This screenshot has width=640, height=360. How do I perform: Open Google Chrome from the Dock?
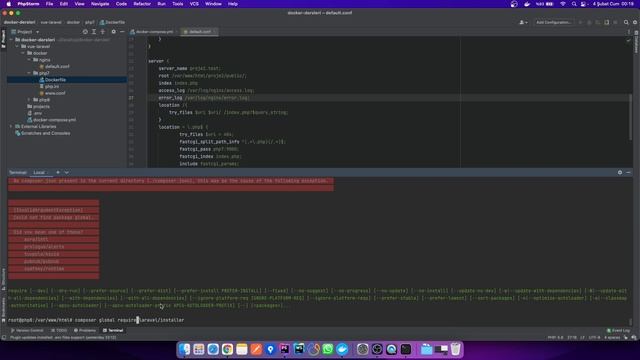coord(227,349)
